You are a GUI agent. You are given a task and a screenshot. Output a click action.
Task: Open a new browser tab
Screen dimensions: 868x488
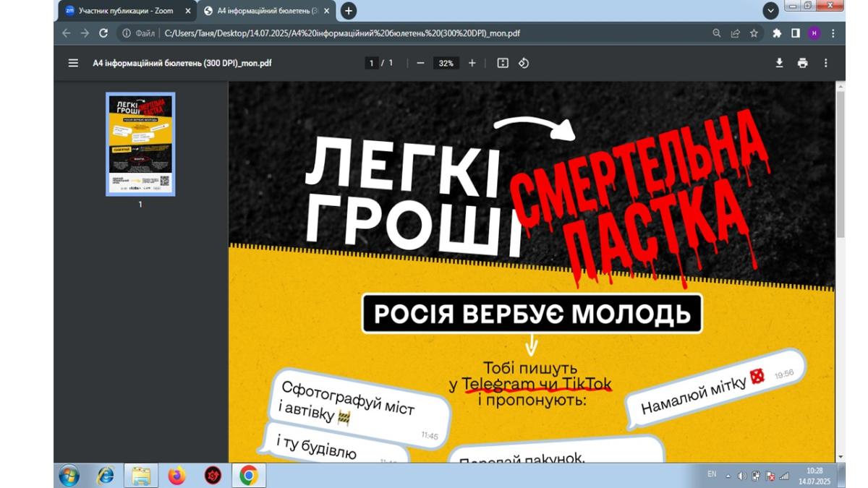pyautogui.click(x=348, y=11)
